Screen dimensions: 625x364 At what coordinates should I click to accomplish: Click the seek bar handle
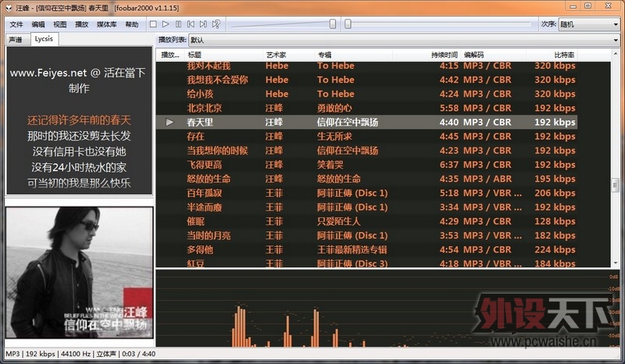point(348,24)
